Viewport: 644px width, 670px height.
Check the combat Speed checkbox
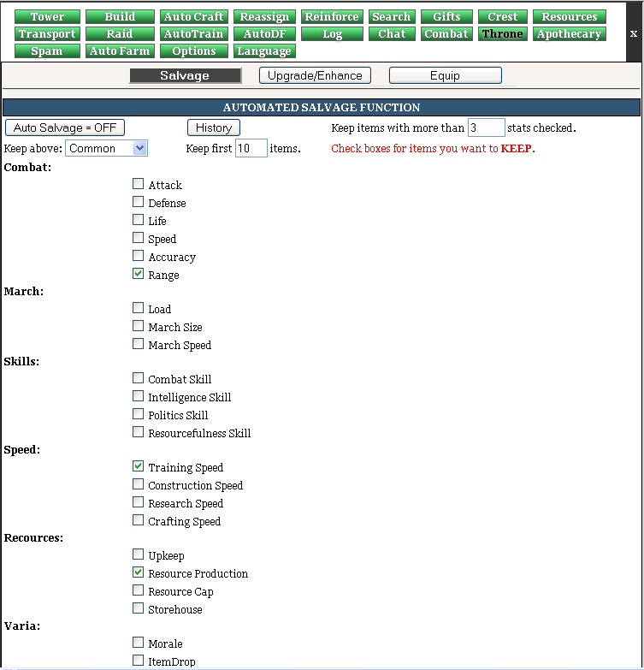coord(138,238)
